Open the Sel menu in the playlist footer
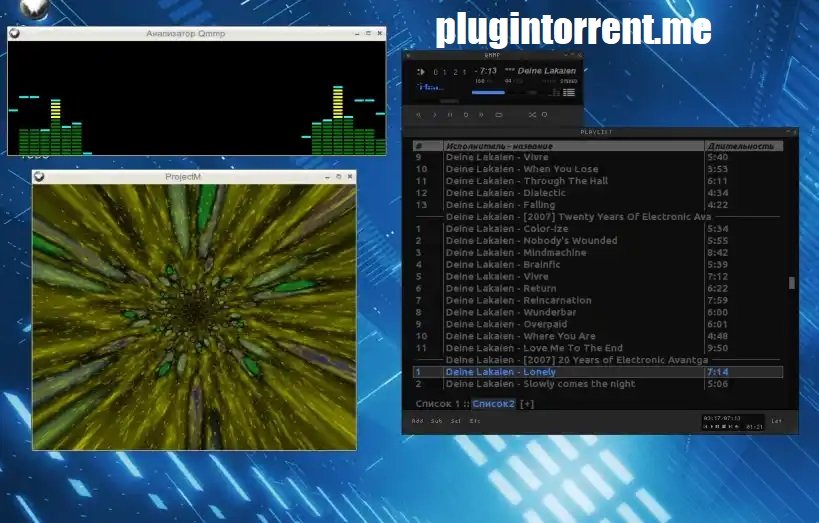 pyautogui.click(x=455, y=421)
